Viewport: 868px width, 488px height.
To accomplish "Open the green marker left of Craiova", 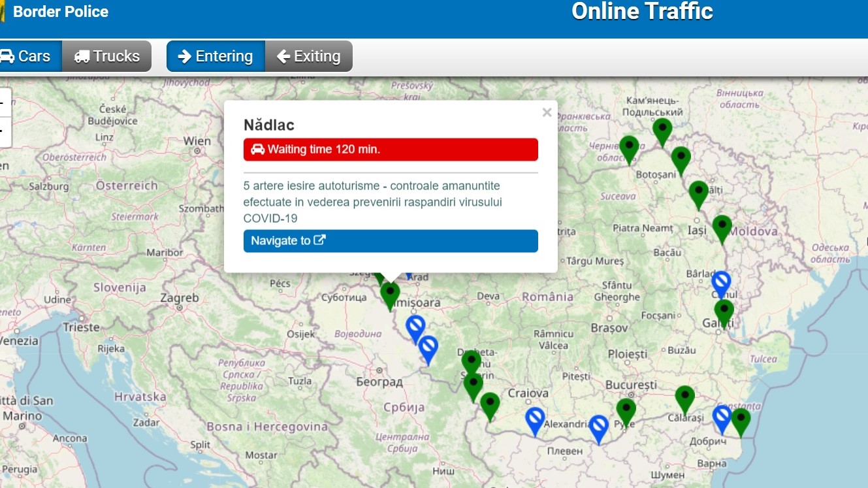I will click(490, 404).
